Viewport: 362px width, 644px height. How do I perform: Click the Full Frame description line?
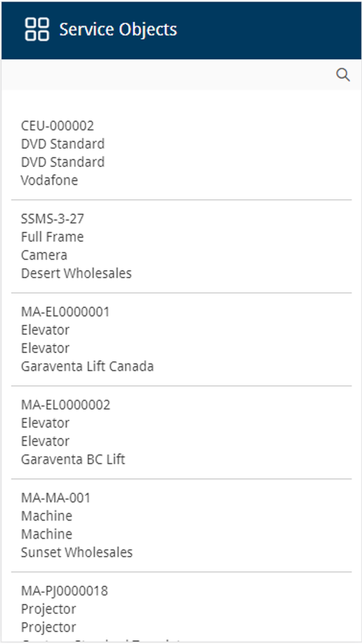[52, 237]
